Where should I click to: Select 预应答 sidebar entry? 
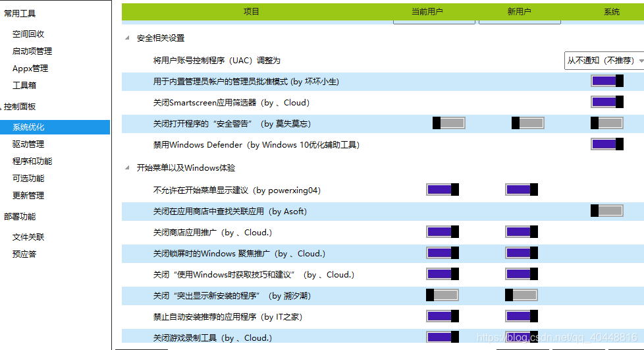(24, 254)
